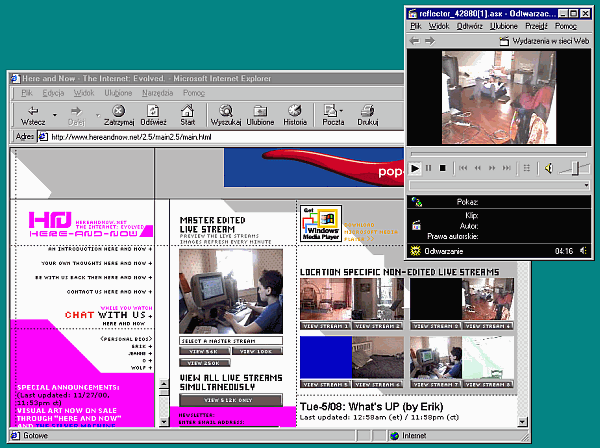Click the Wstecz back button in Internet Explorer
This screenshot has width=600, height=448.
(x=33, y=116)
